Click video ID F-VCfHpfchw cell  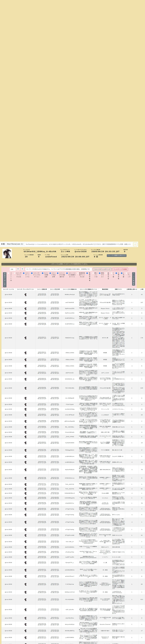coord(70,584)
